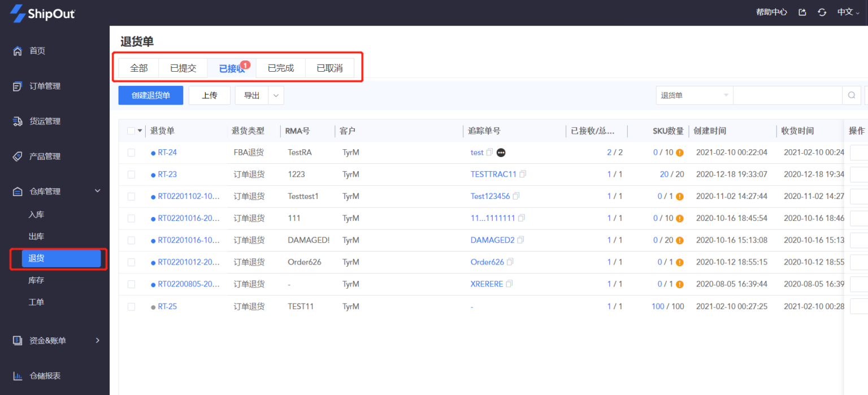The image size is (868, 395).
Task: Tick the checkbox for row RT-24
Action: coord(131,152)
